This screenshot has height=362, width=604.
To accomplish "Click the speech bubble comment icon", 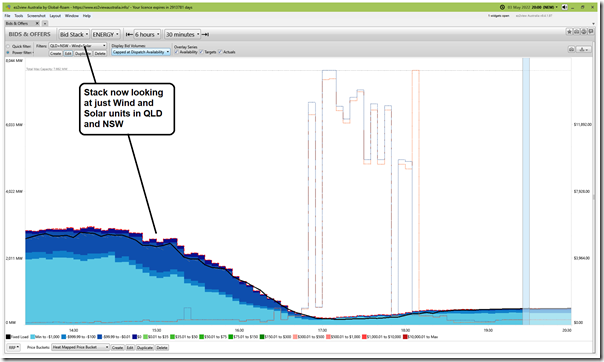I will click(x=591, y=32).
